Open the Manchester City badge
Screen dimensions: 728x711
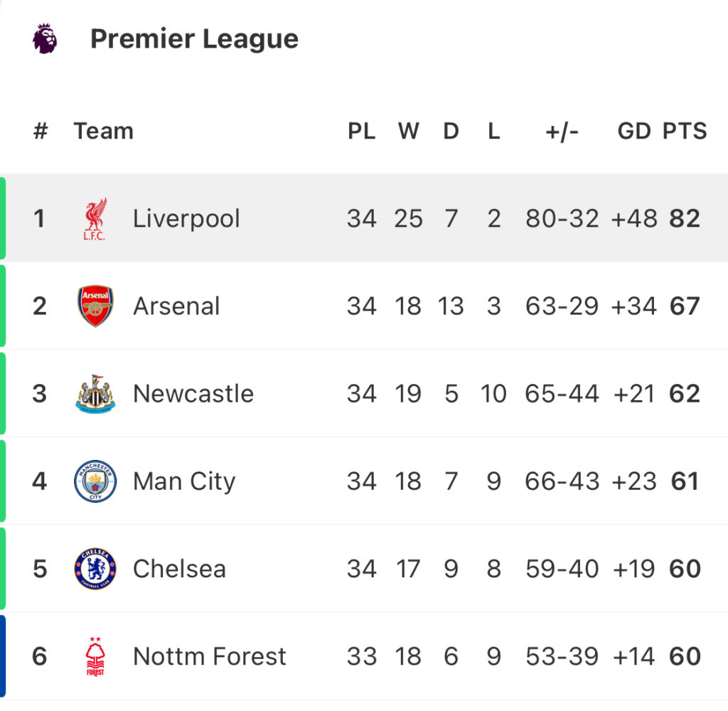pos(95,481)
